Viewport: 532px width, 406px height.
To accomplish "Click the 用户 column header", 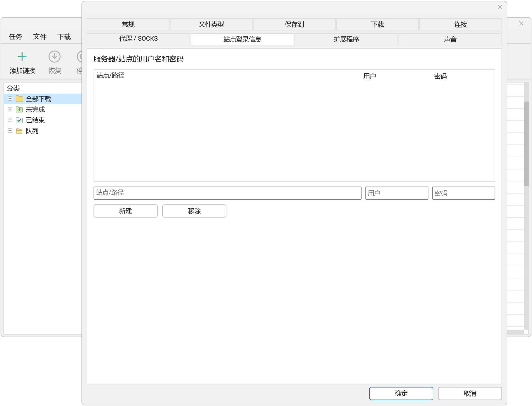I will pyautogui.click(x=370, y=76).
